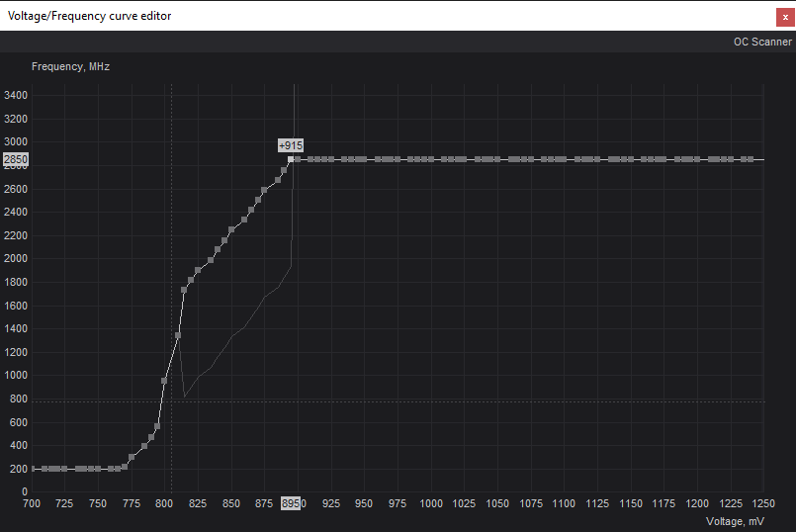Select the curve point at 875 mV, 2600 MHz
Screen dimensions: 796x532
click(x=264, y=191)
